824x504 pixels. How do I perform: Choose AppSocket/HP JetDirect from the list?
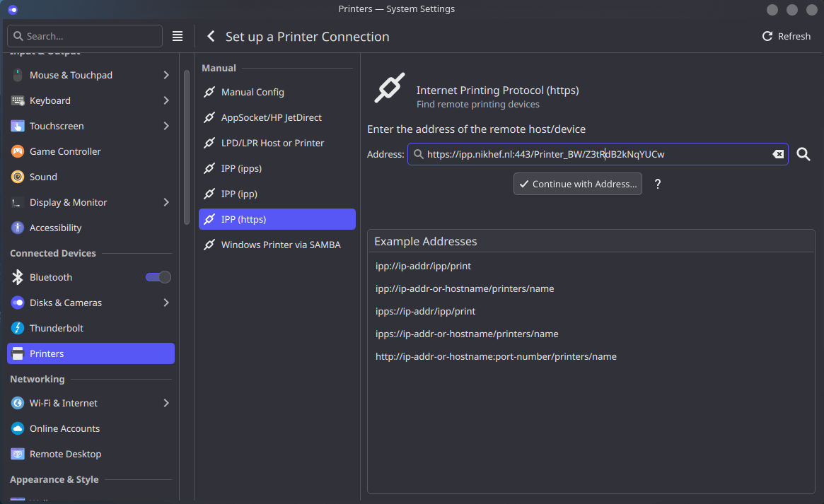tap(271, 117)
